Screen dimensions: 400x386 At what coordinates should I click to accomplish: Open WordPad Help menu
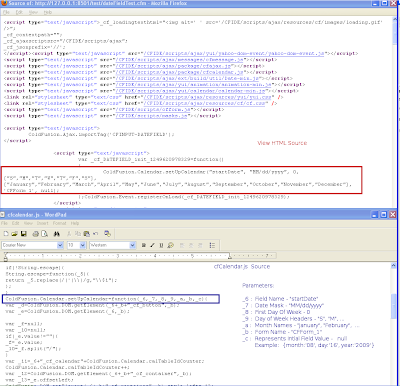point(75,223)
